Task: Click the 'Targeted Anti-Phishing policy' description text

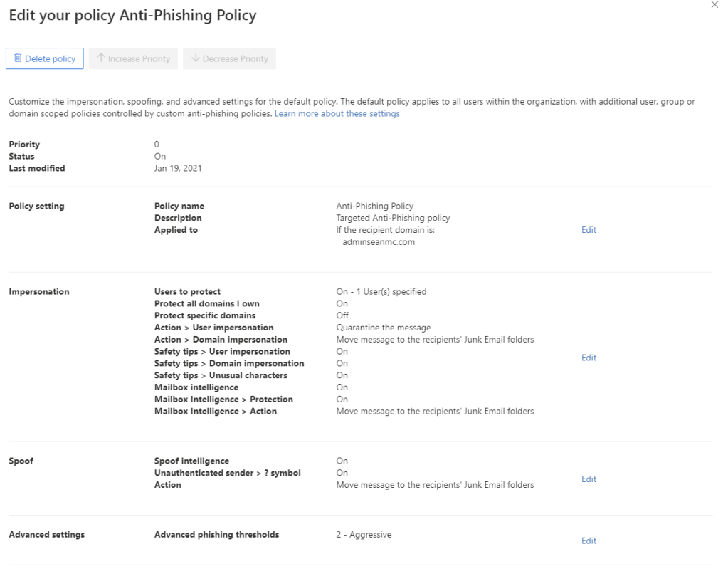Action: click(x=393, y=218)
